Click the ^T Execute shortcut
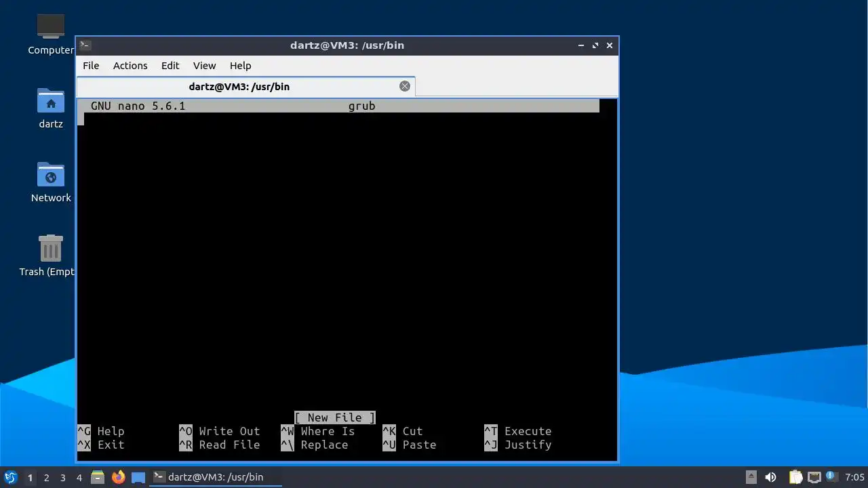This screenshot has width=868, height=488. 518,431
